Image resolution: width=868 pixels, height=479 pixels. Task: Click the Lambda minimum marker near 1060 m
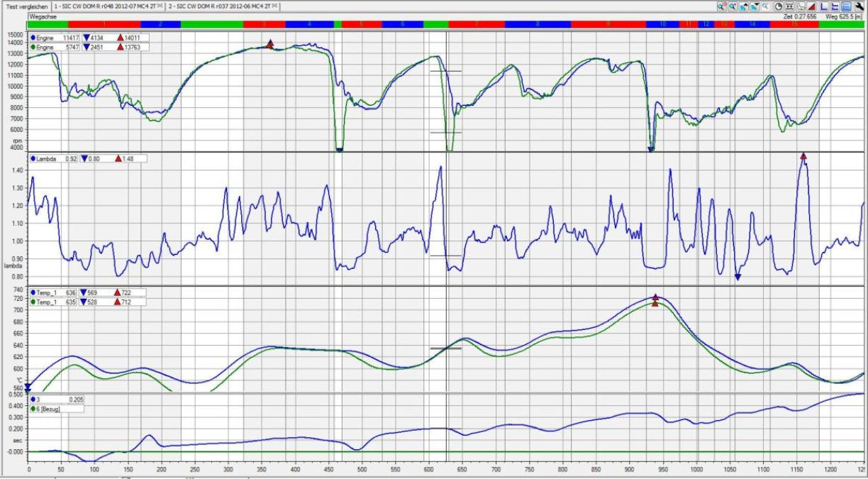coord(738,277)
